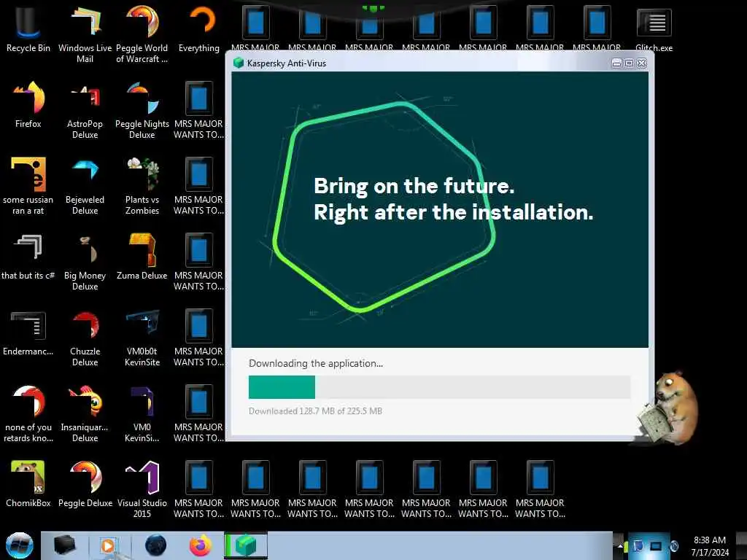
Task: Launch the Visual Studio 2015 shortcut
Action: pyautogui.click(x=142, y=489)
